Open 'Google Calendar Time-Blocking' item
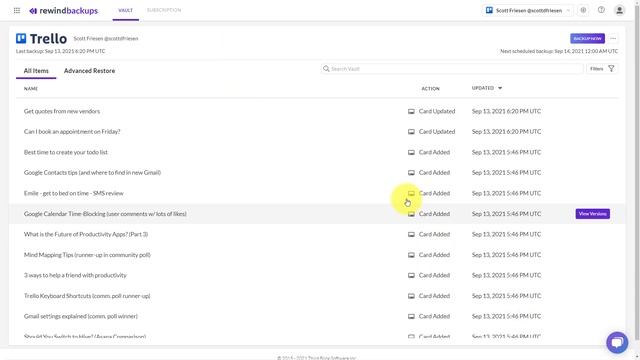The height and width of the screenshot is (360, 640). tap(105, 214)
